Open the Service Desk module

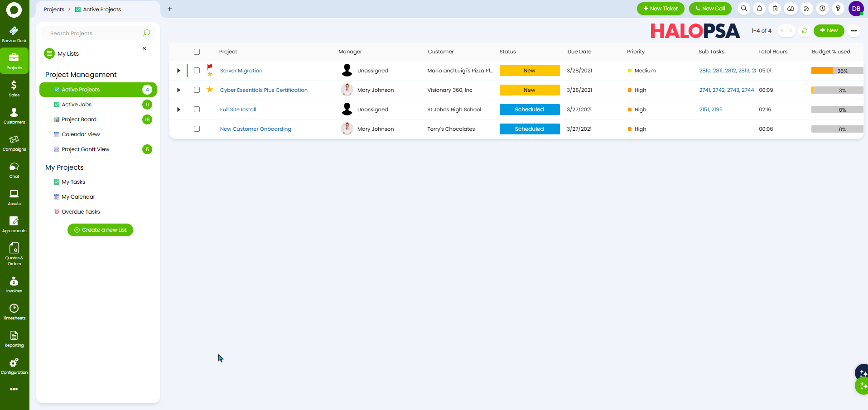coord(14,34)
